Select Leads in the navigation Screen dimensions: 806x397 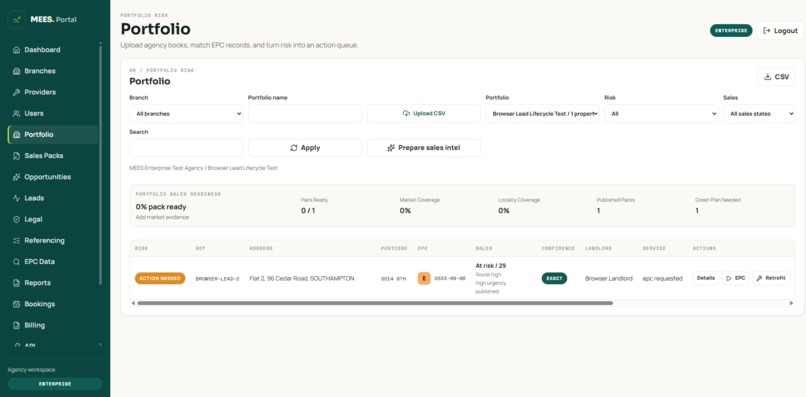53,198
